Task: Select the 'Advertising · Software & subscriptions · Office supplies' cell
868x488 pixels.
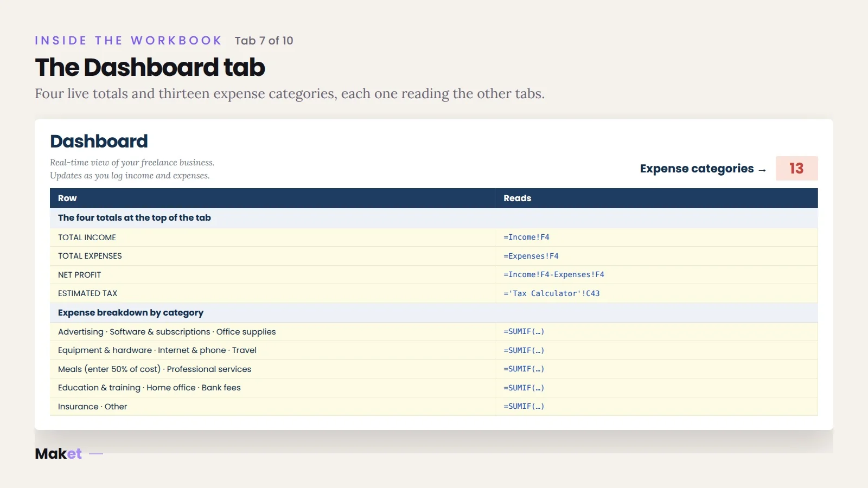Action: [272, 332]
